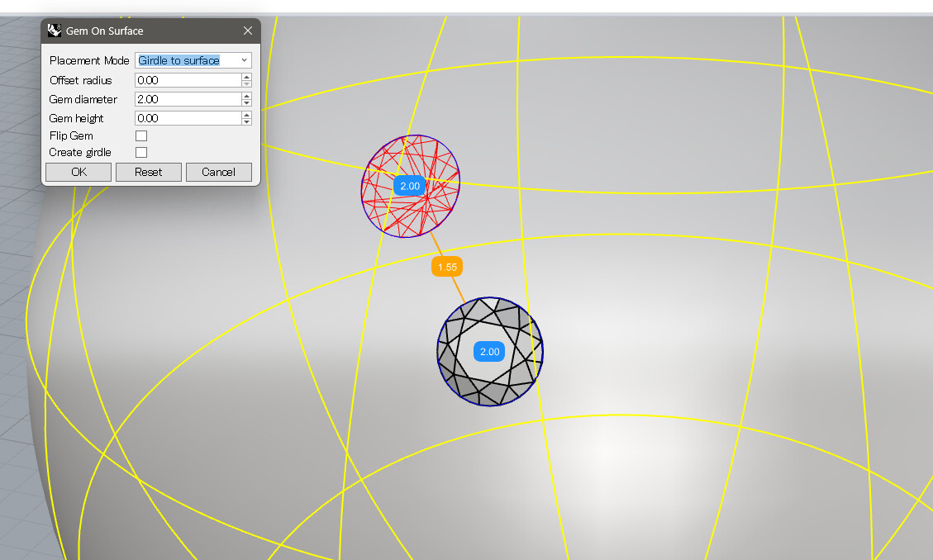Click the Gem On Surface title bar icon
The image size is (933, 560).
(55, 30)
